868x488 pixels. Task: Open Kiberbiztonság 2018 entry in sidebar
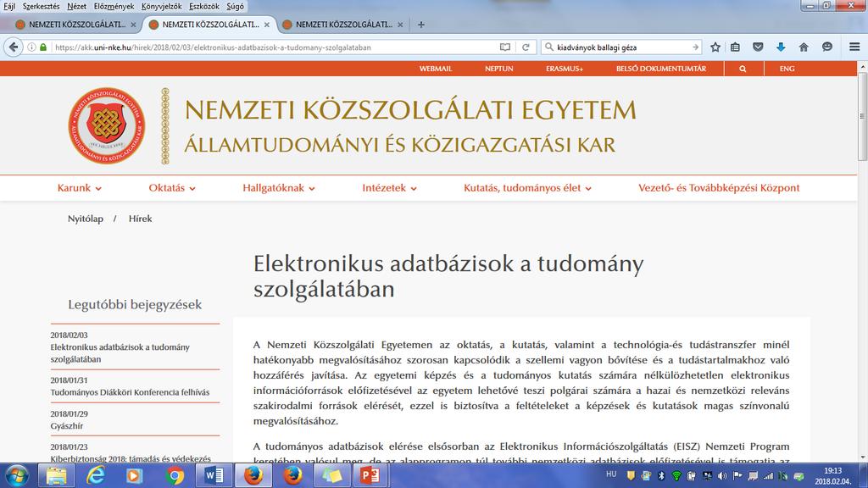tap(131, 458)
